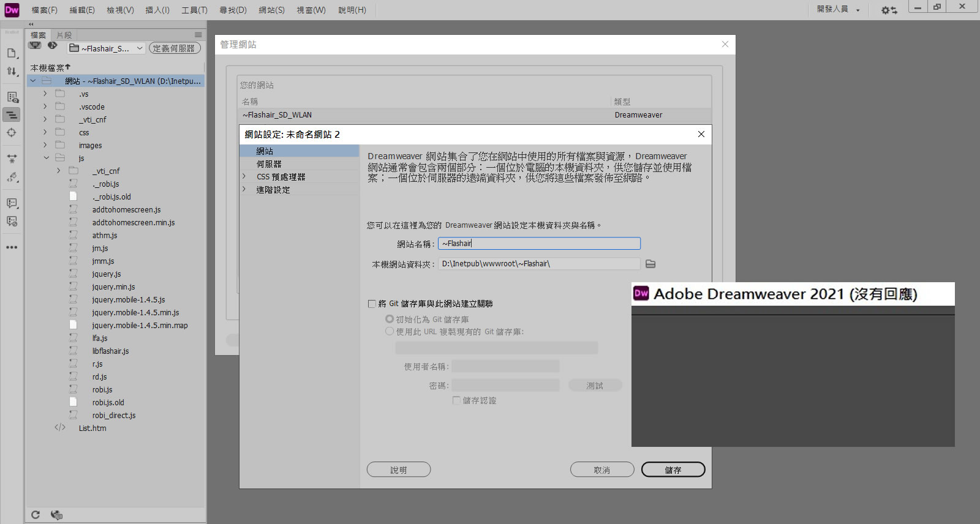Select 初始化為 Git 儲存庫 radio button
This screenshot has width=980, height=524.
click(390, 319)
